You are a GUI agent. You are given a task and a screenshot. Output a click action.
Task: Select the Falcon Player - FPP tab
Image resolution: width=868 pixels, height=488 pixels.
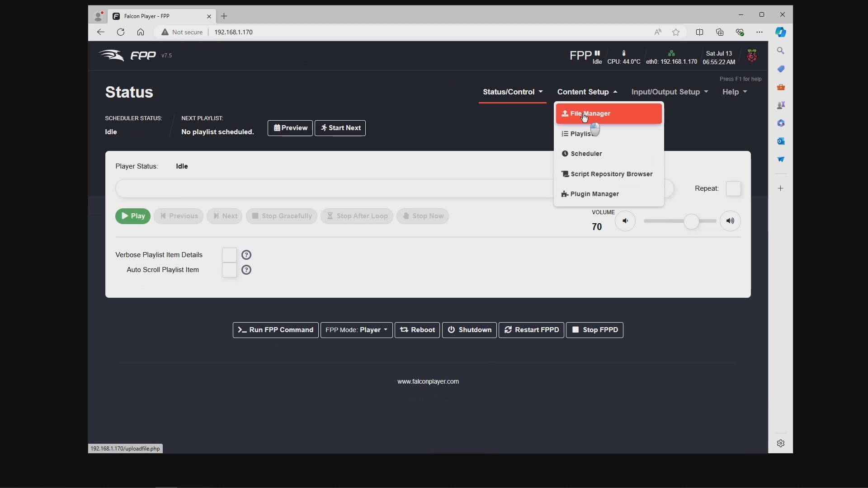tap(162, 16)
